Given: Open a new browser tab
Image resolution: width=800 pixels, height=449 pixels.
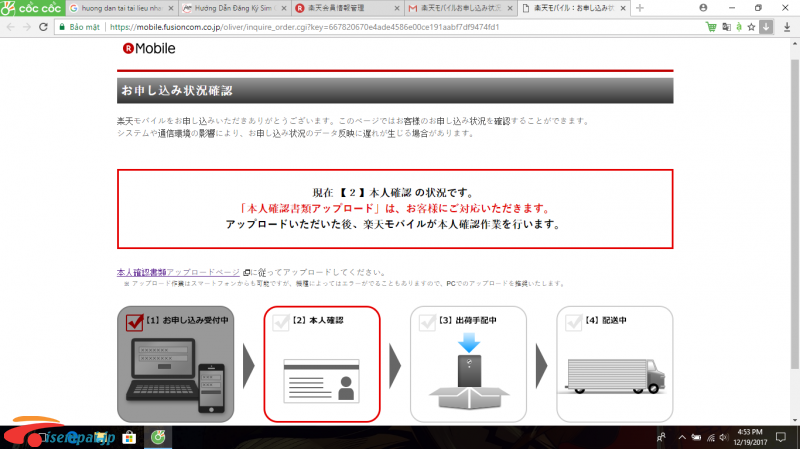Looking at the screenshot, I should [640, 8].
